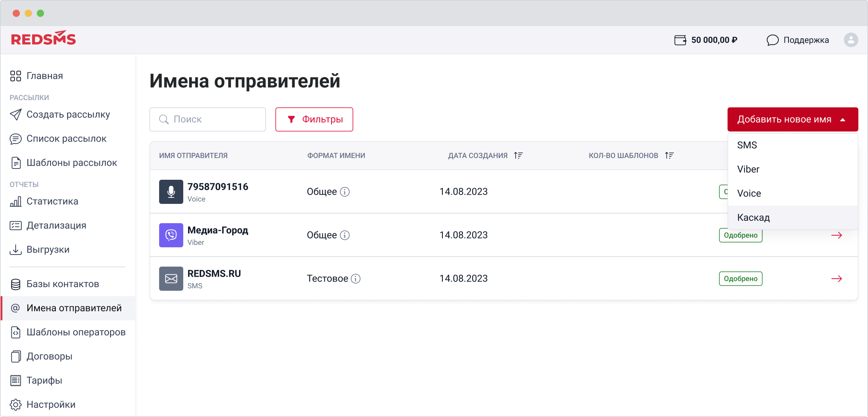
Task: Click the user profile avatar icon
Action: pyautogui.click(x=851, y=40)
